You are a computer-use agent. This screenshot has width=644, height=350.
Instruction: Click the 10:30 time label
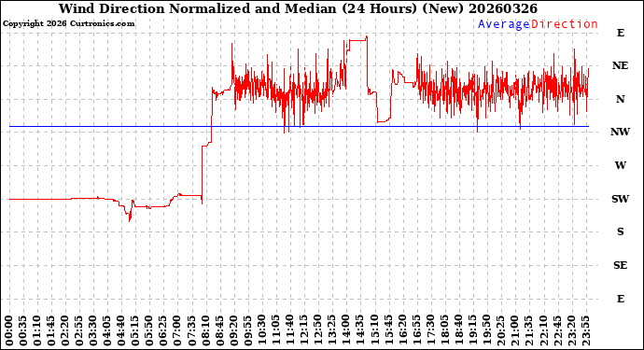pos(261,331)
